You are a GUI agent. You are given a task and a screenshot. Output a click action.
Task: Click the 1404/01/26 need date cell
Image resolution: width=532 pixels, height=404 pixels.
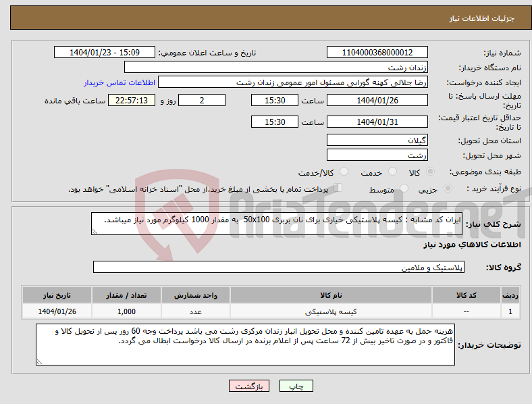57,311
